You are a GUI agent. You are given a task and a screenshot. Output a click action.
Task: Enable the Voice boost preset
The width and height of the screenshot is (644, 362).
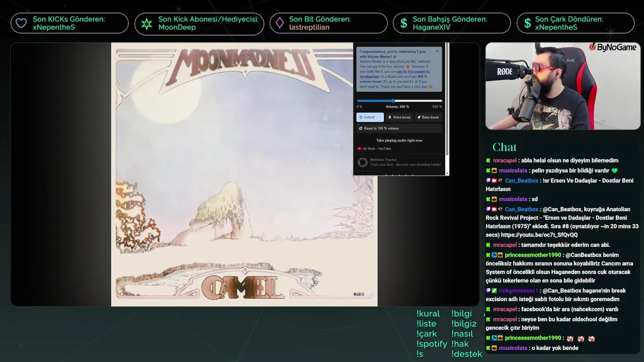[x=399, y=117]
